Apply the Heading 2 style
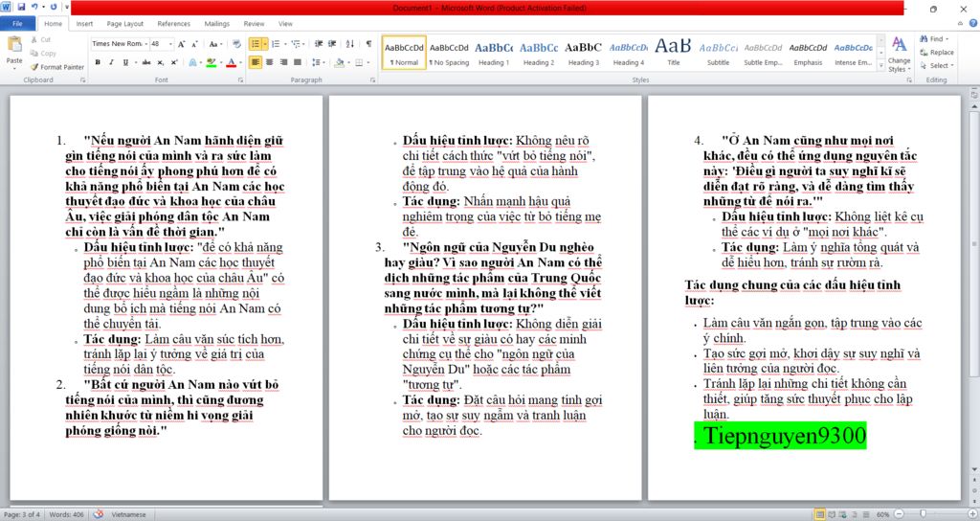Screen dimensions: 980x521 [538, 52]
